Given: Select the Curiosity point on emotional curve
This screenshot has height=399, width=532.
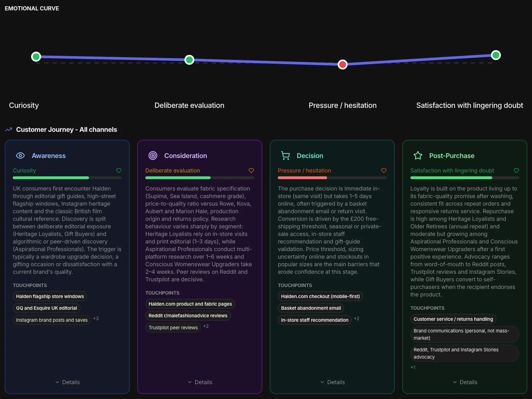Looking at the screenshot, I should point(36,56).
